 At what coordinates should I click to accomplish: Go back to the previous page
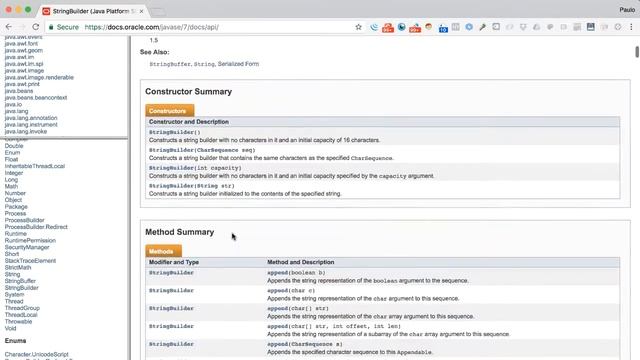[9, 27]
